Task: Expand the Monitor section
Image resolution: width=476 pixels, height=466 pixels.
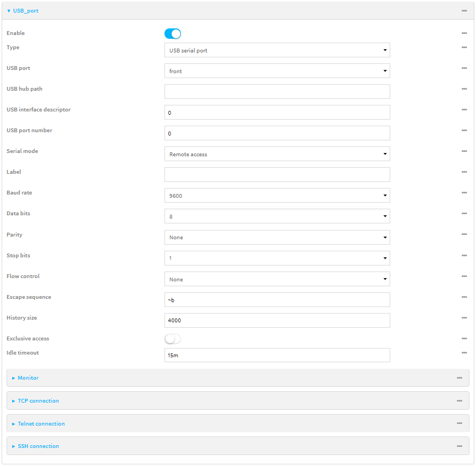Action: pos(28,378)
